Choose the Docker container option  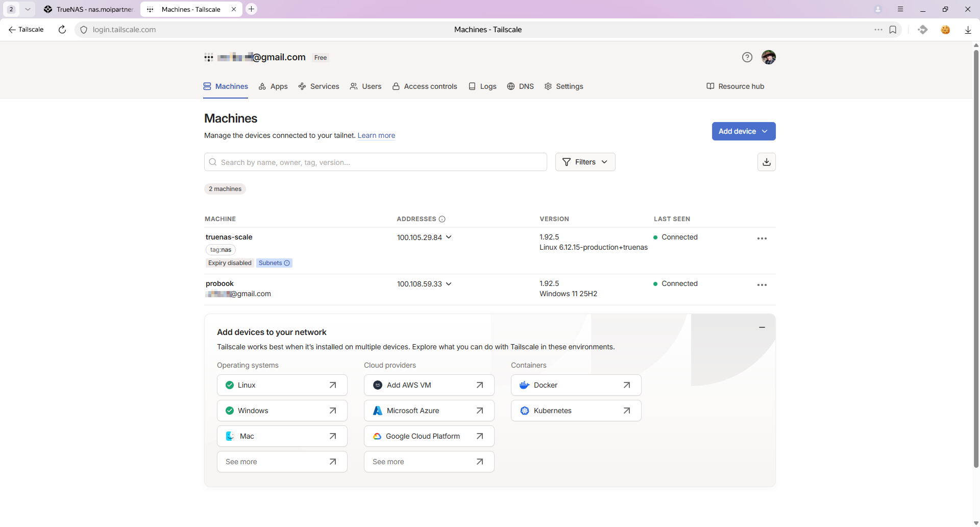576,385
